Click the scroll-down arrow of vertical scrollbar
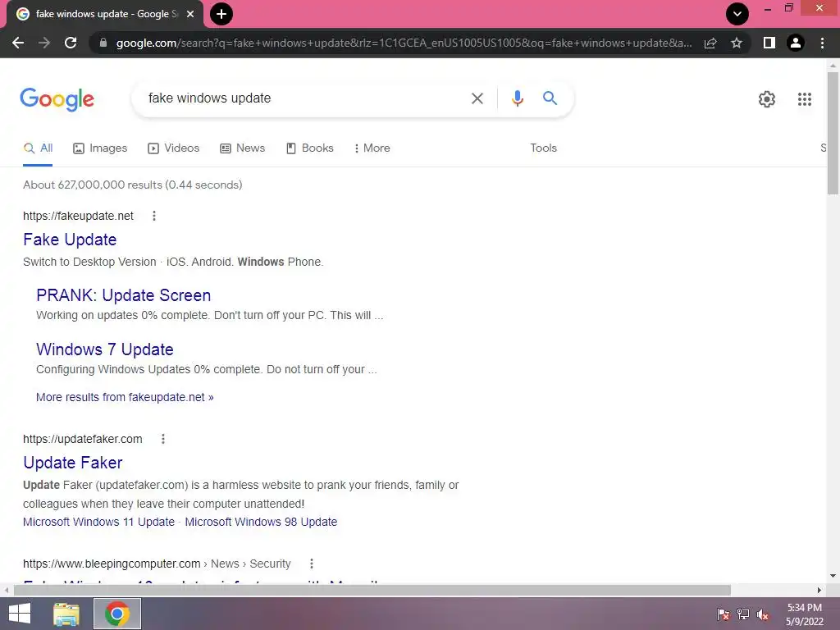840x630 pixels. pyautogui.click(x=833, y=577)
